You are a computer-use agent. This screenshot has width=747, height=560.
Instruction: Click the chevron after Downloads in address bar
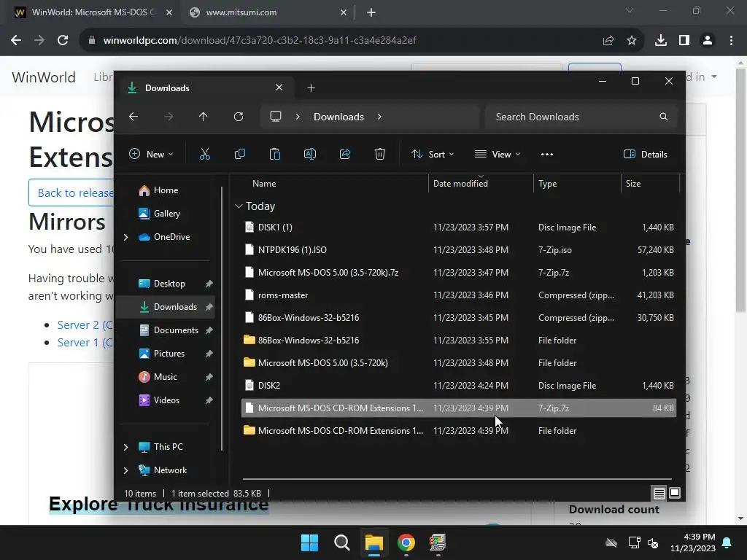coord(379,117)
